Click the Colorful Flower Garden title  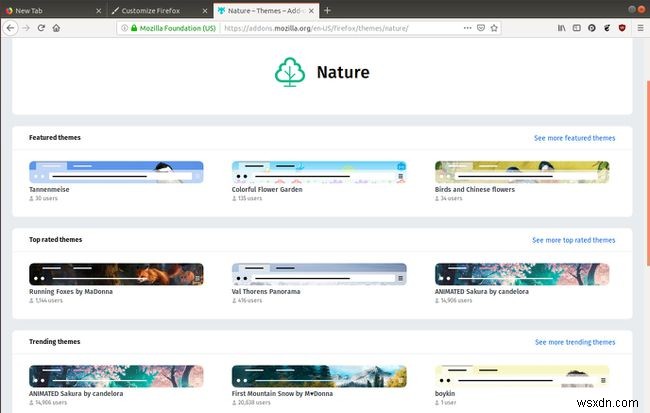coord(267,189)
